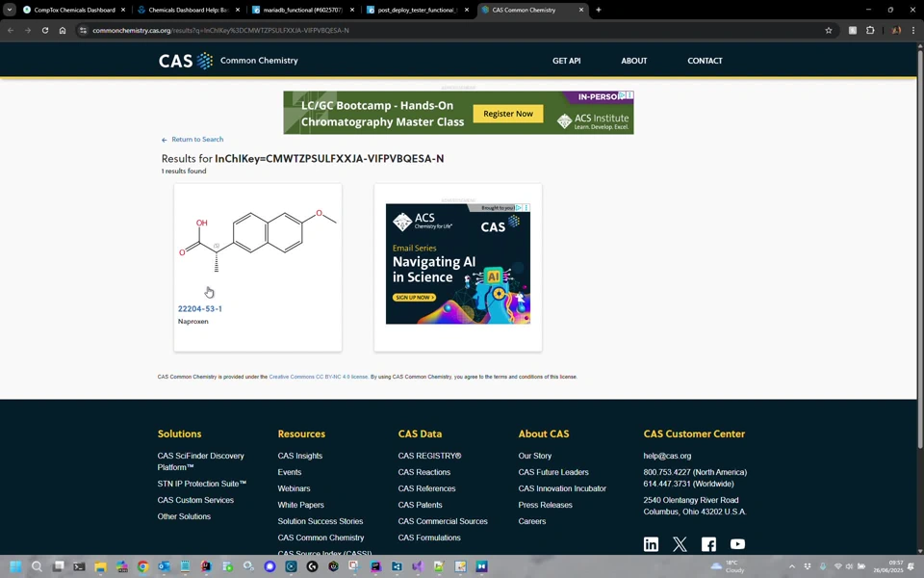Open the YouTube icon in footer
924x578 pixels.
coord(737,544)
